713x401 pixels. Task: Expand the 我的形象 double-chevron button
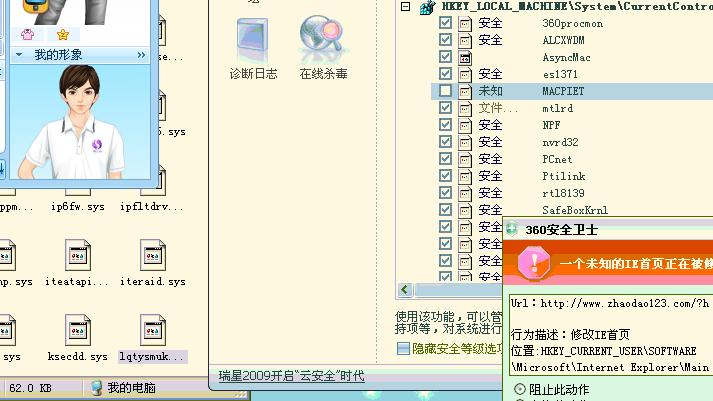[141, 55]
